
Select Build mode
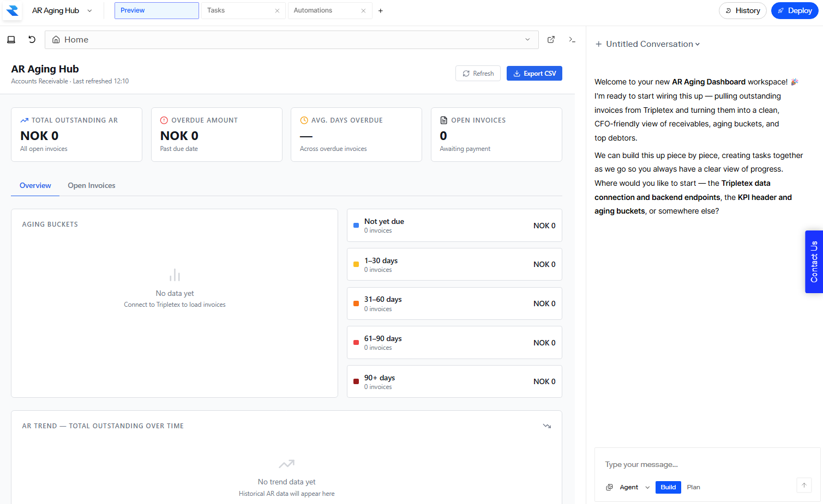(668, 487)
